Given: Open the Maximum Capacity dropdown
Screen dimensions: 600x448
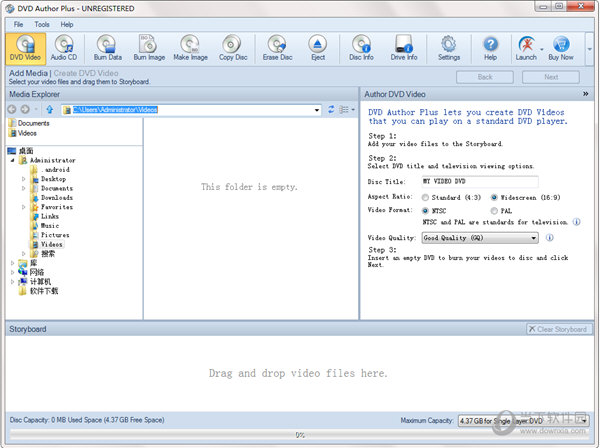Looking at the screenshot, I should tap(523, 421).
